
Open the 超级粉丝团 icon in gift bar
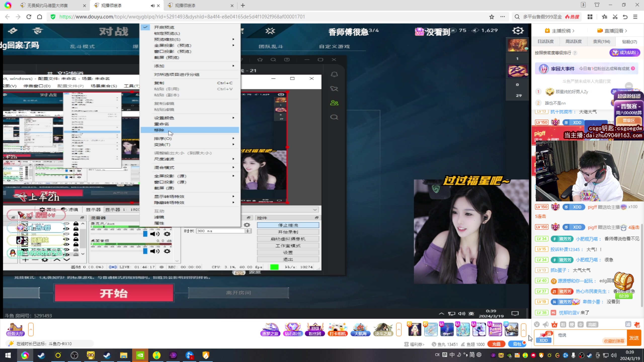coord(315,330)
